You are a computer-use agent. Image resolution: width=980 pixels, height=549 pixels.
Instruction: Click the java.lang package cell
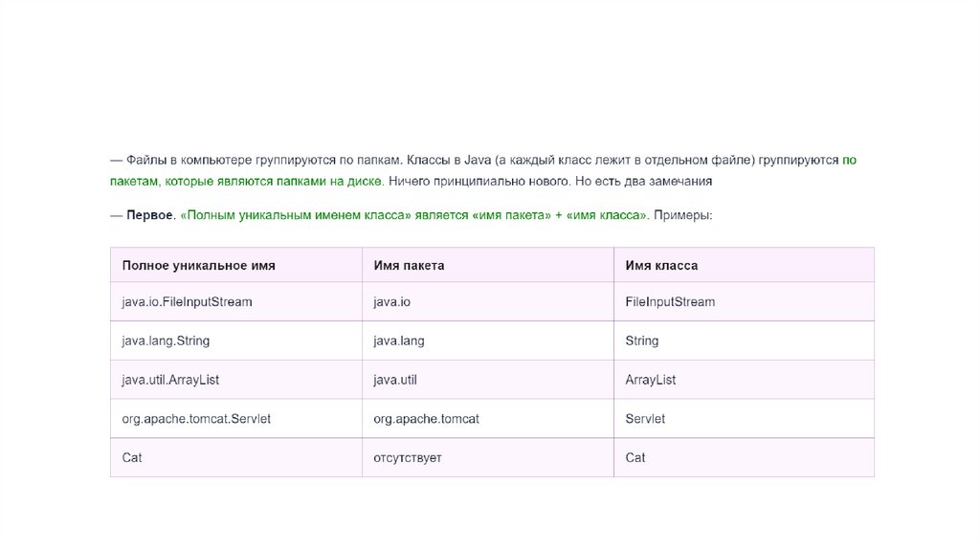click(x=399, y=340)
